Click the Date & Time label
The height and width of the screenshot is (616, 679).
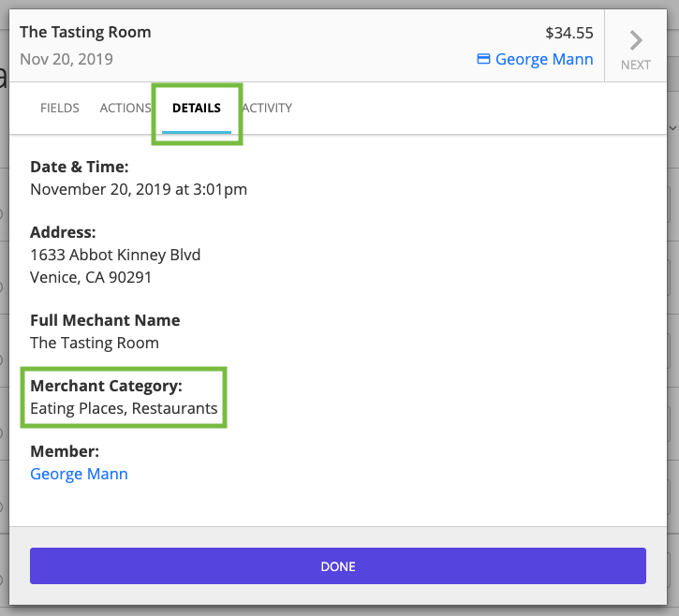[x=80, y=167]
